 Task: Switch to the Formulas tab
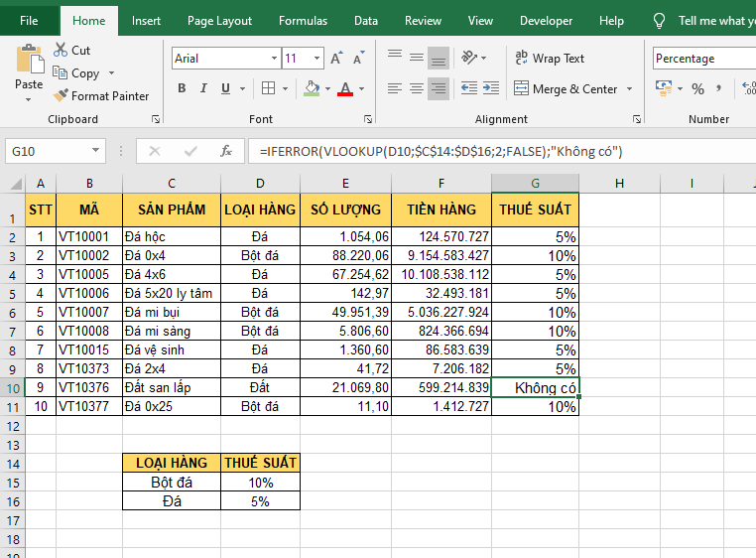[303, 21]
